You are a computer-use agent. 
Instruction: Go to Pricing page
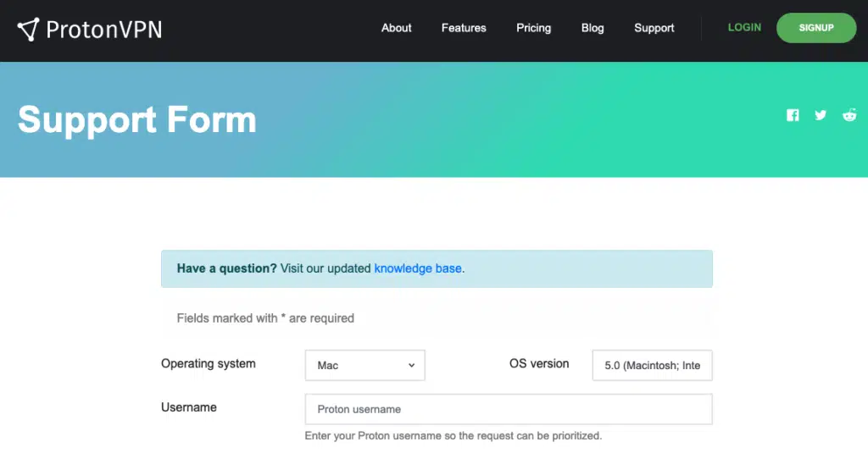tap(534, 28)
